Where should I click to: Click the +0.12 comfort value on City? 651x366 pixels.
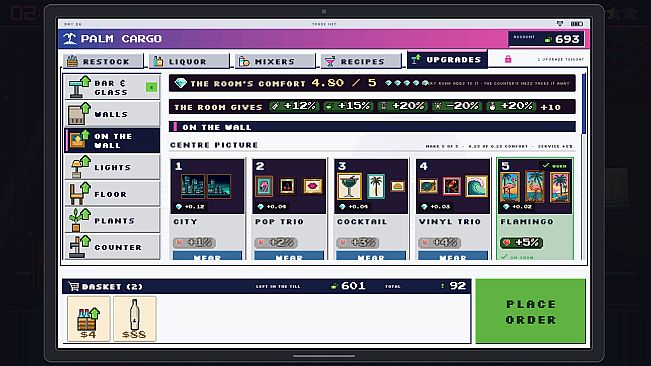coord(191,207)
